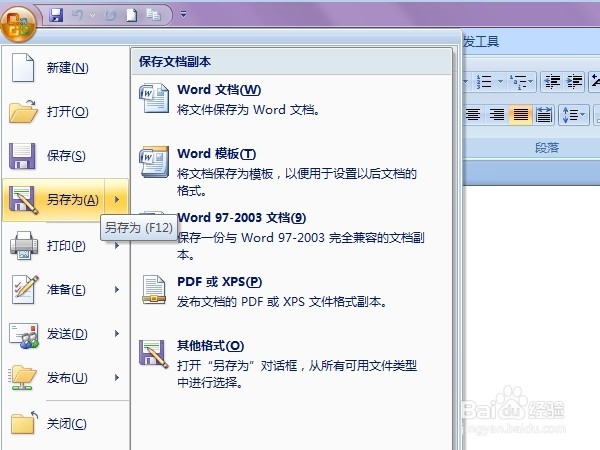Choose 关闭(C) from the Office menu

coord(66,424)
